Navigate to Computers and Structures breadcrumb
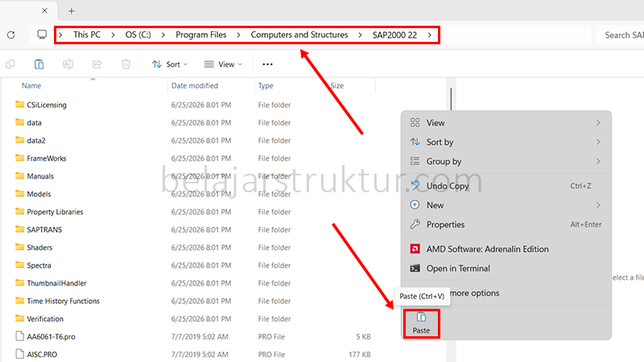Viewport: 644px width, 362px height. tap(299, 35)
